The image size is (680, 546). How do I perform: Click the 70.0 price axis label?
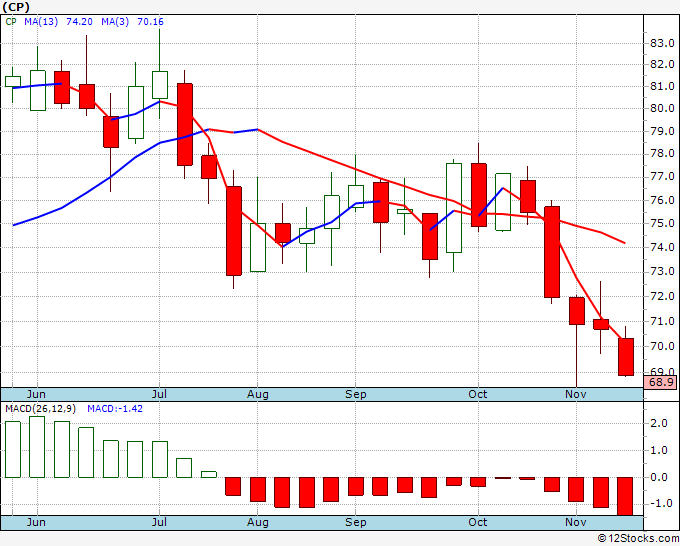pyautogui.click(x=662, y=346)
